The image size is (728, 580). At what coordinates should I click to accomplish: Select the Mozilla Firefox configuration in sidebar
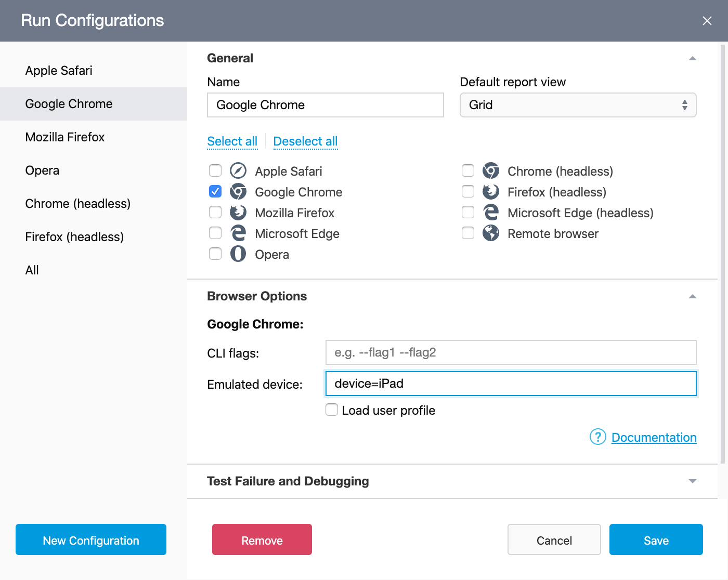click(64, 137)
